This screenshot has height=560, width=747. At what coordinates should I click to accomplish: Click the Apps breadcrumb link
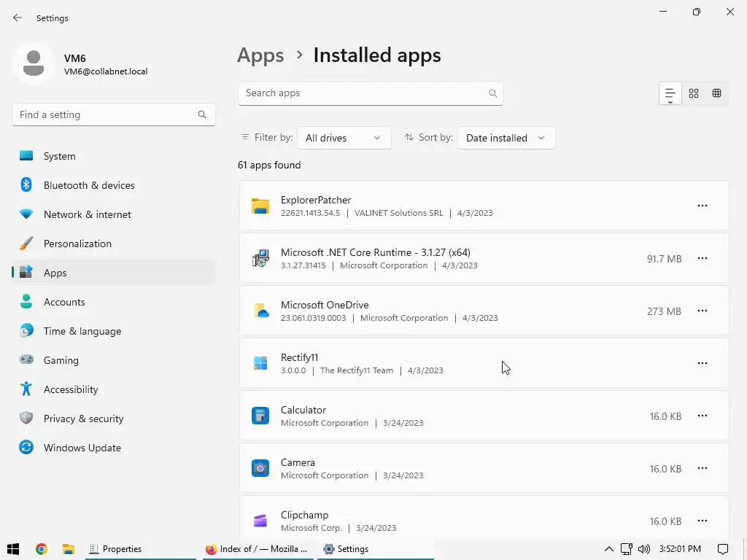pos(260,55)
